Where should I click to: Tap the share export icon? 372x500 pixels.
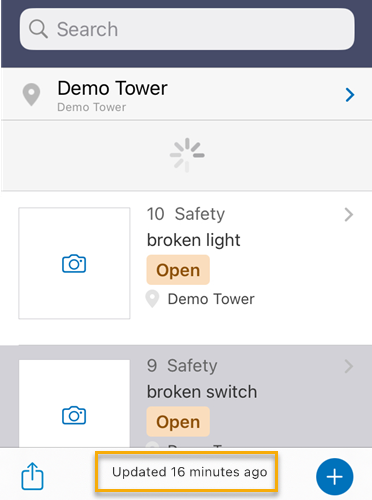click(32, 476)
